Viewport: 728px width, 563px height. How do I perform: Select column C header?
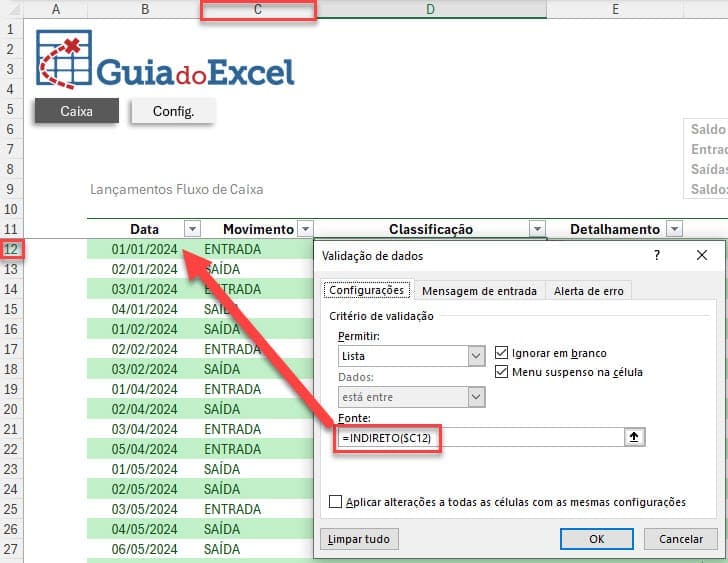(258, 9)
